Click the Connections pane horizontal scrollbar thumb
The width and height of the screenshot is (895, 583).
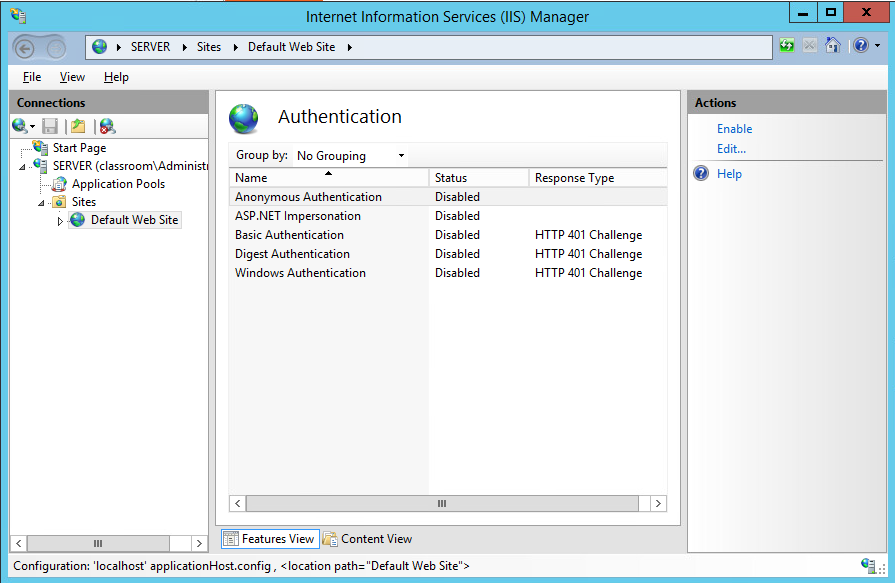click(98, 543)
